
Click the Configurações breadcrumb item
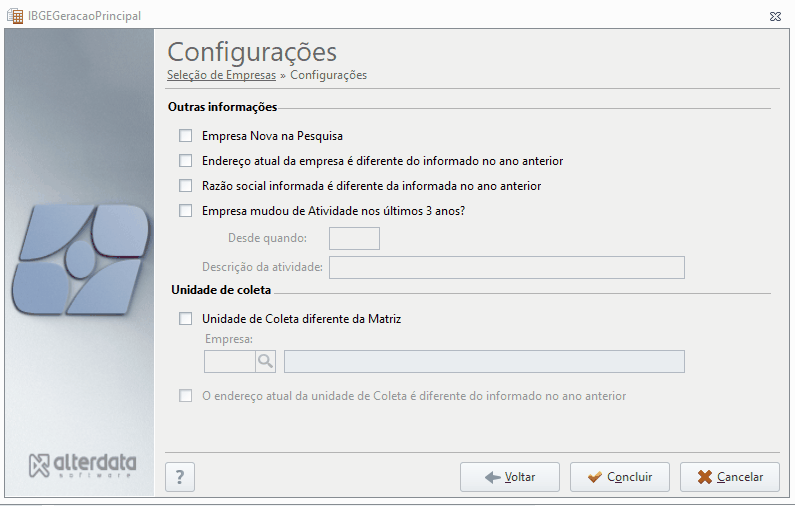coord(329,75)
